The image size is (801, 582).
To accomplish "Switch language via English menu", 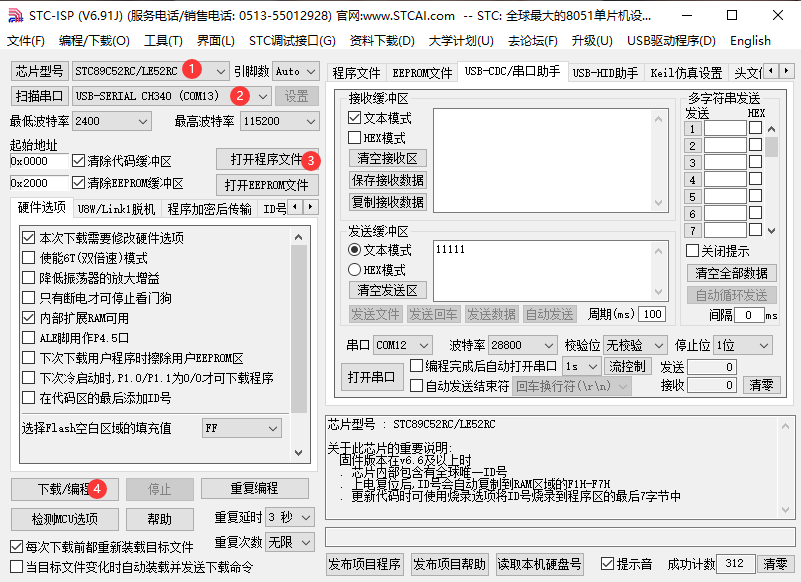I will click(x=750, y=41).
